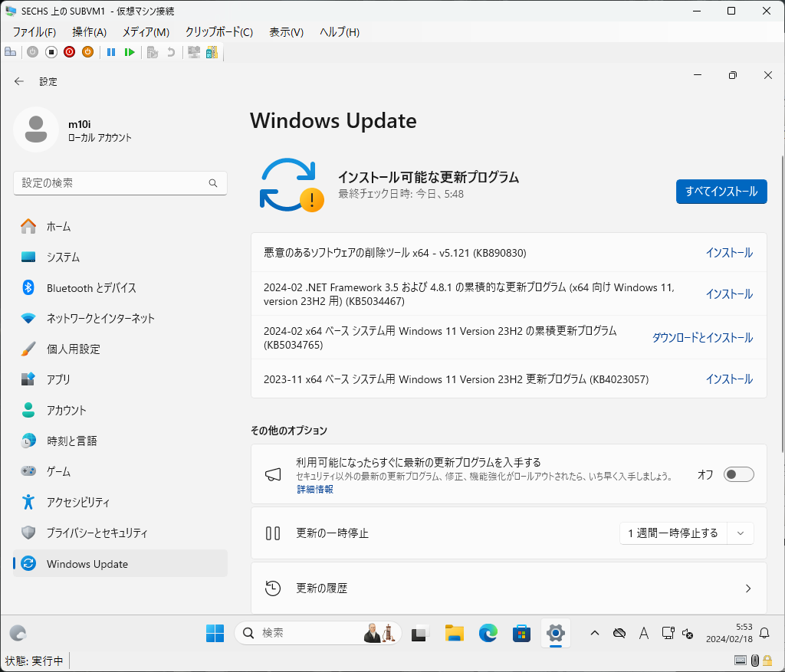785x672 pixels.
Task: Click the IME A input mode indicator
Action: [644, 634]
